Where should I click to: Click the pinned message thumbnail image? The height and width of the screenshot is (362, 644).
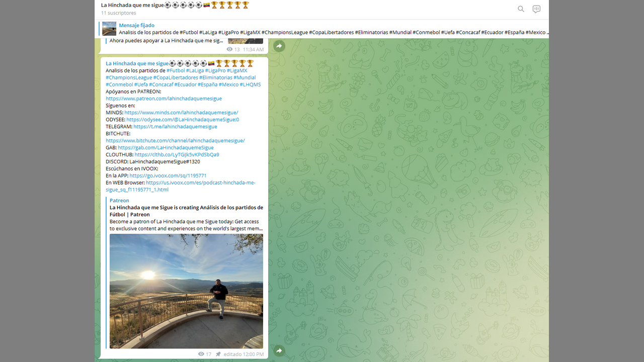point(109,29)
